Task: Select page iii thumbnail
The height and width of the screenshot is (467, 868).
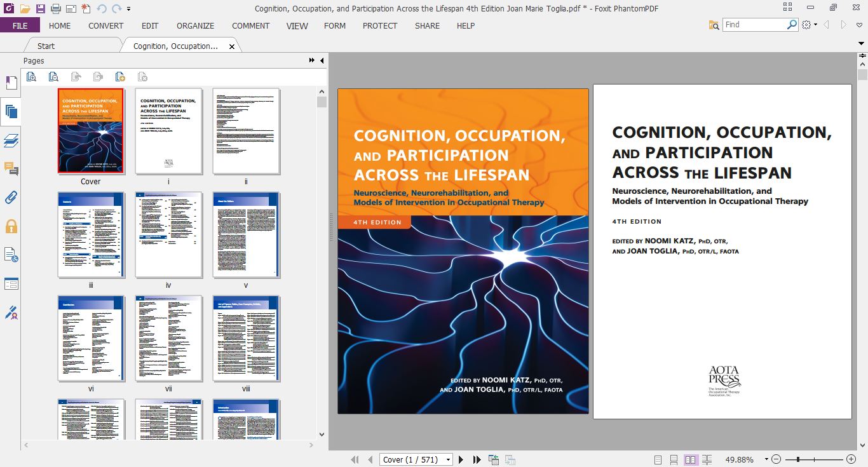Action: (x=90, y=234)
